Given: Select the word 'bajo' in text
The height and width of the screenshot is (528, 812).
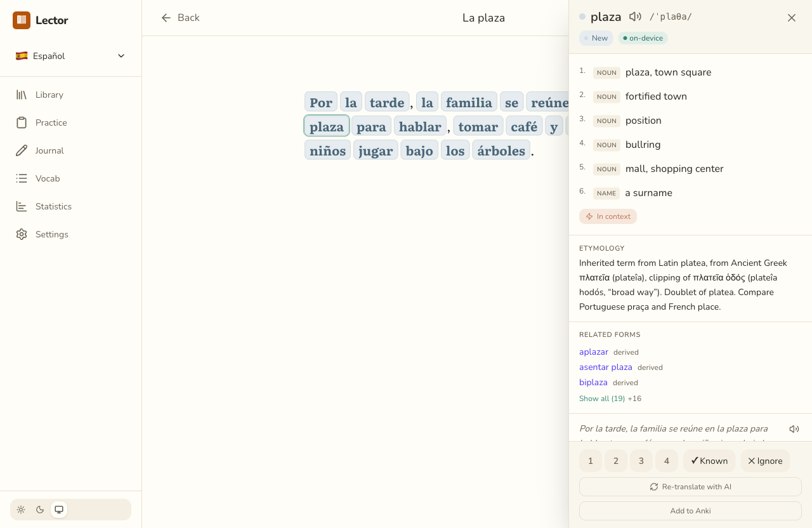Looking at the screenshot, I should click(419, 150).
